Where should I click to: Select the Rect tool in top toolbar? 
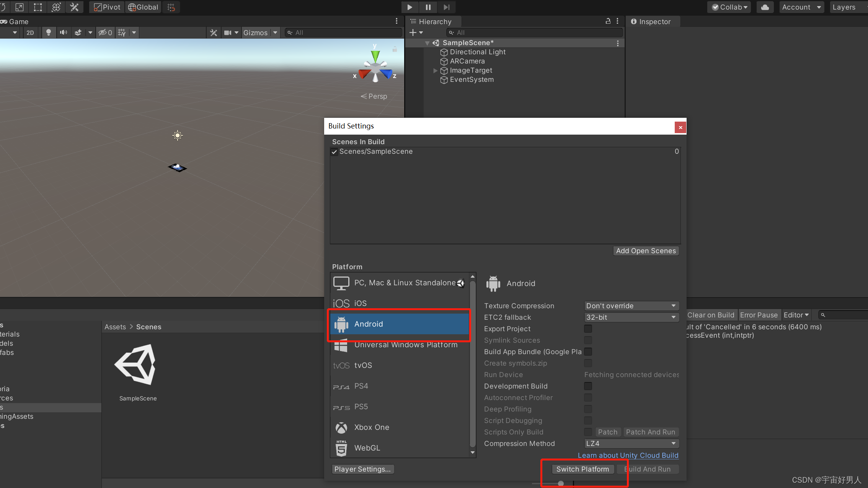38,7
